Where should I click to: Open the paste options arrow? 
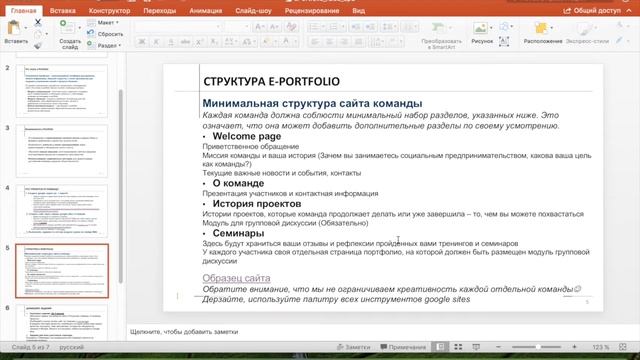[x=26, y=28]
